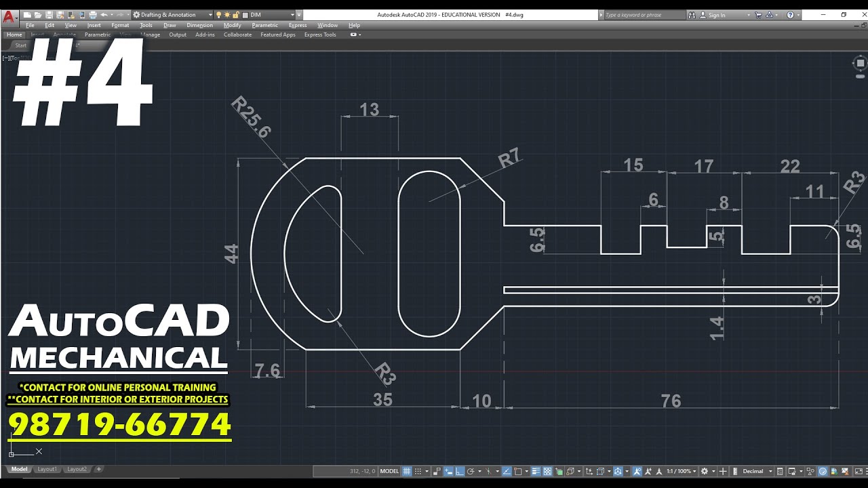868x488 pixels.
Task: Click the Autodesk A360 triangle icon
Action: point(769,15)
